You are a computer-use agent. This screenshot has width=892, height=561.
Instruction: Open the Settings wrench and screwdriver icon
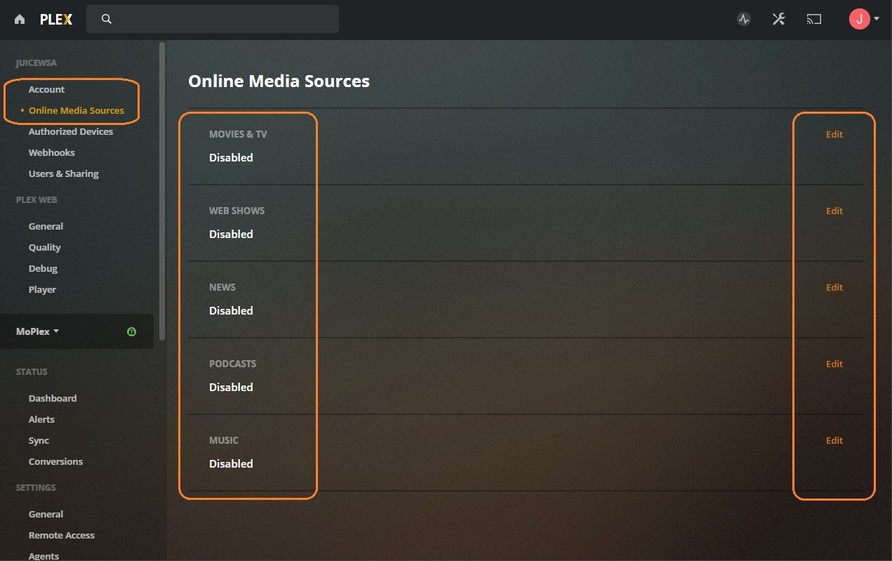coord(779,19)
